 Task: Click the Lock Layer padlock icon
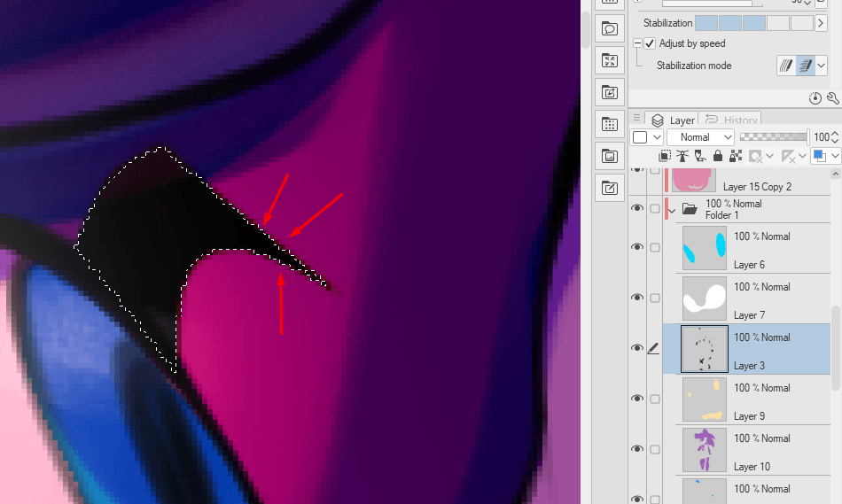click(x=717, y=156)
